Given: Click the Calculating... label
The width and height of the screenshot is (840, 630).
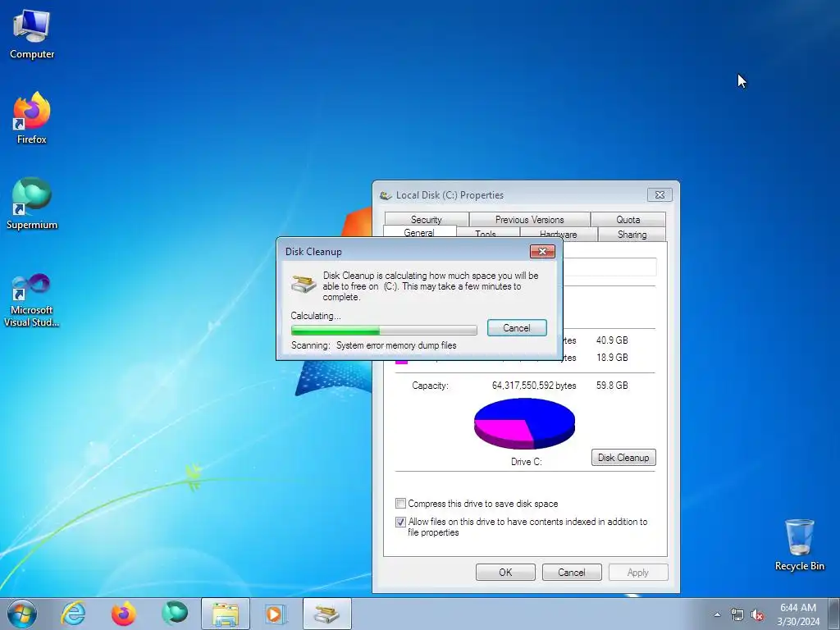Looking at the screenshot, I should click(316, 316).
